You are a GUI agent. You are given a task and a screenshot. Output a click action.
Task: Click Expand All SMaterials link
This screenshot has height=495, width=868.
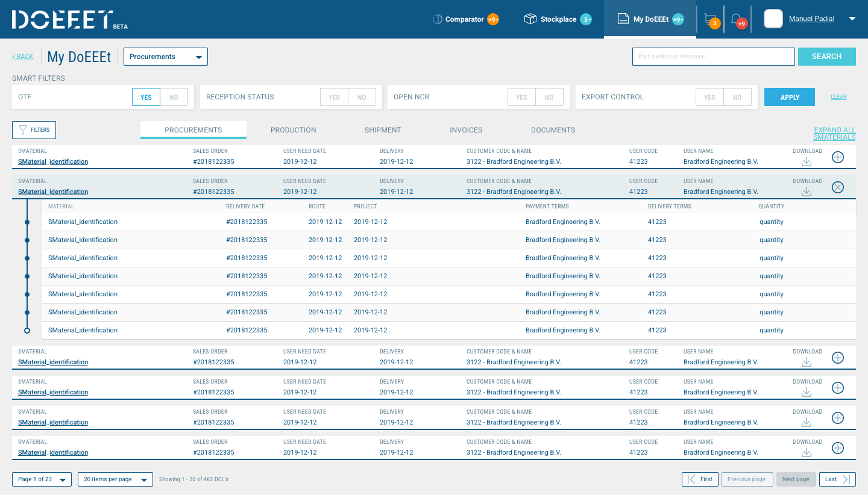tap(834, 134)
